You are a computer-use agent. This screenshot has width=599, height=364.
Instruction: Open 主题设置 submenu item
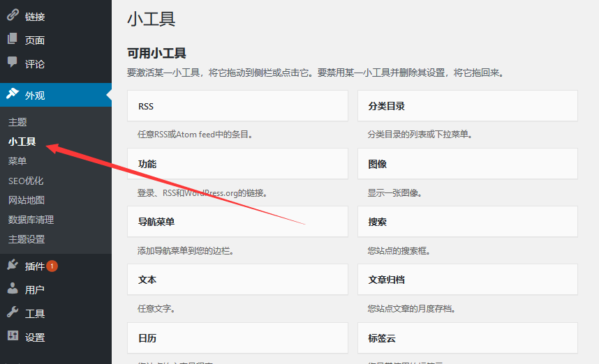pyautogui.click(x=27, y=239)
